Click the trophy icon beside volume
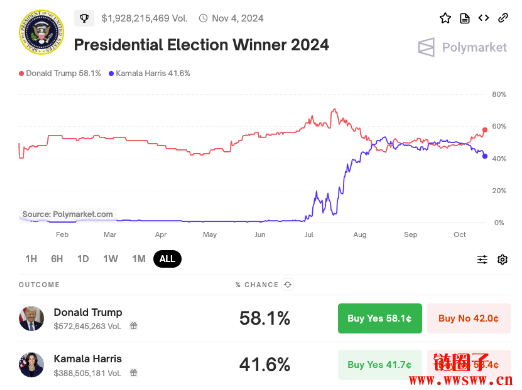 (84, 18)
